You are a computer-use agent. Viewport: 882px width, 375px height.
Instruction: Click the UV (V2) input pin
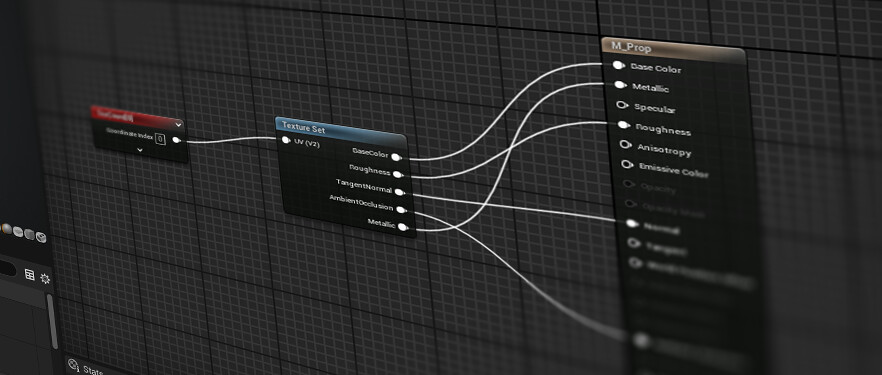[x=286, y=140]
